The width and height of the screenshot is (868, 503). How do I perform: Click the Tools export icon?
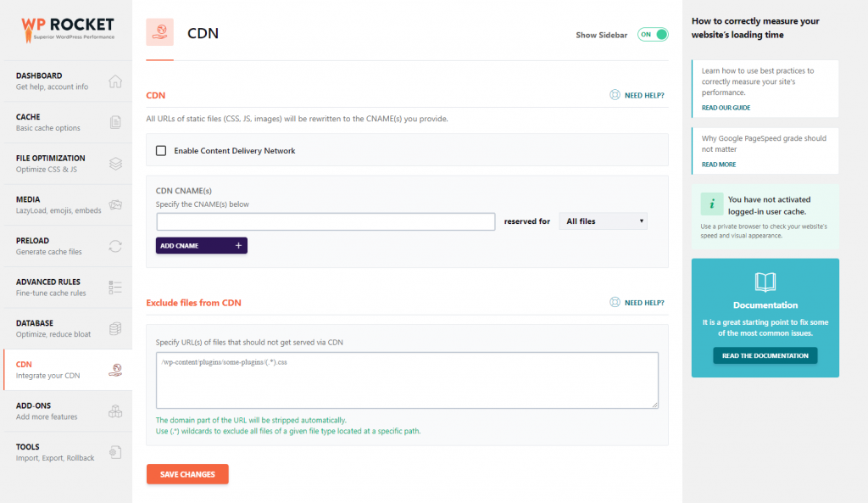coord(115,452)
